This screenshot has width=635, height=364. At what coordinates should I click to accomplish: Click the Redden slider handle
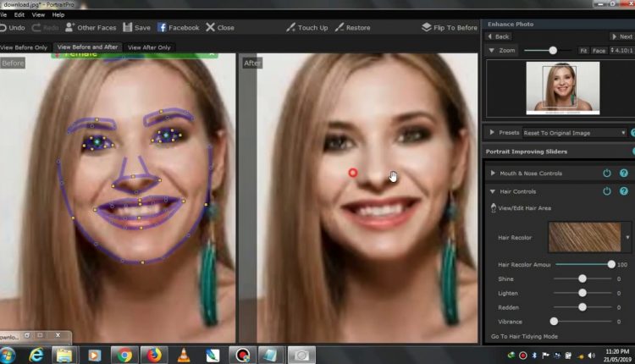pos(583,307)
